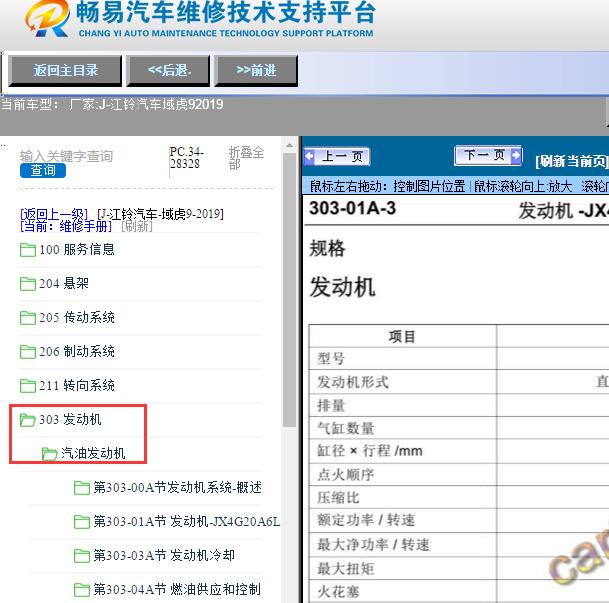Click the 缸径 × 行程 /mm cell
This screenshot has width=609, height=603.
click(370, 451)
